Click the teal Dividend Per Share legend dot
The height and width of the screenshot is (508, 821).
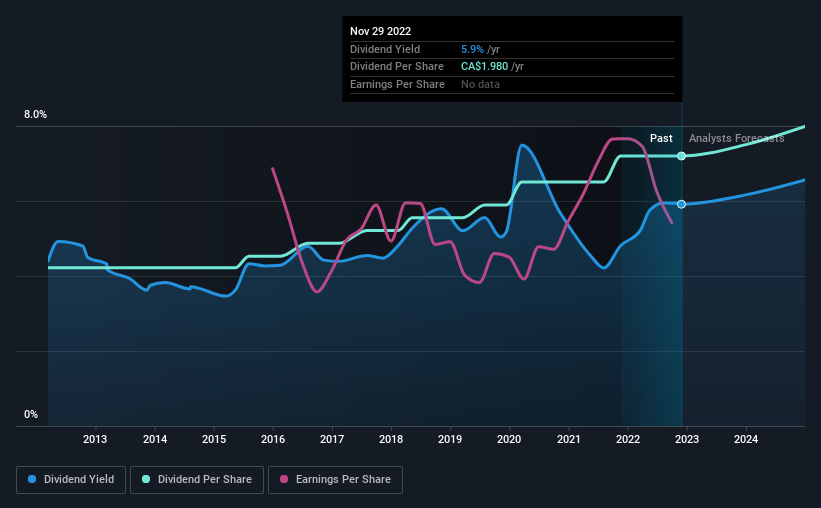click(x=146, y=479)
